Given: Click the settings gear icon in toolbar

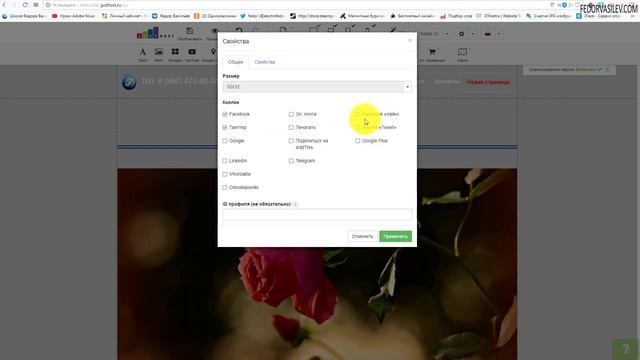Looking at the screenshot, I should pos(461,34).
